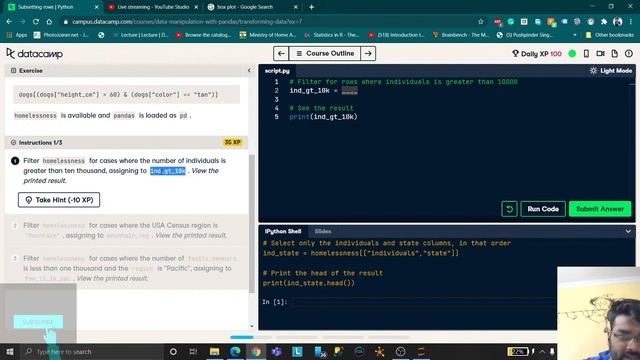
Task: Reload the page
Action: pos(36,22)
